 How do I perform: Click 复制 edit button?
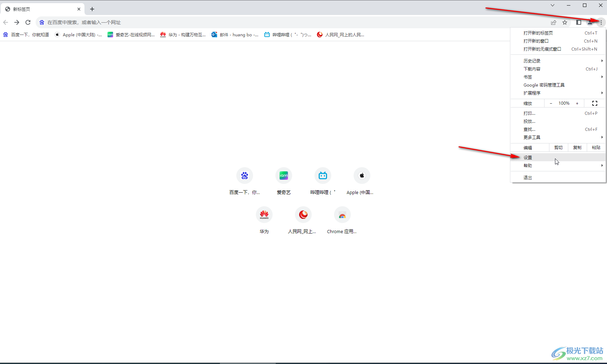click(x=577, y=148)
